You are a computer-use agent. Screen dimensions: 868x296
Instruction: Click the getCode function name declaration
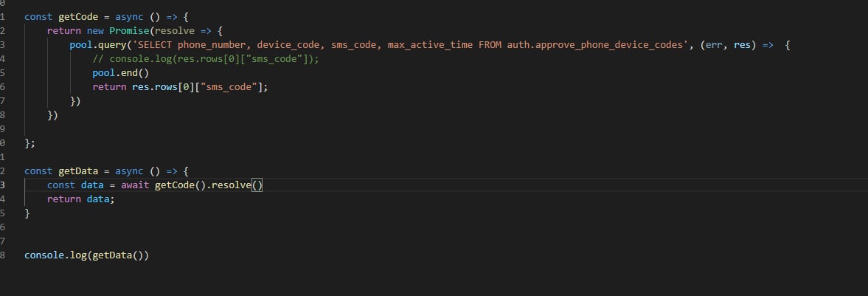78,17
